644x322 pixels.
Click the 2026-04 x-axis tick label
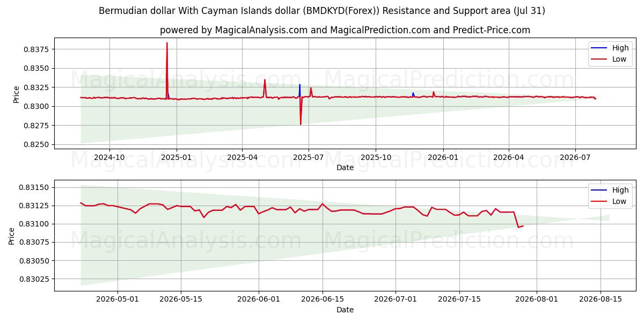[x=508, y=157]
